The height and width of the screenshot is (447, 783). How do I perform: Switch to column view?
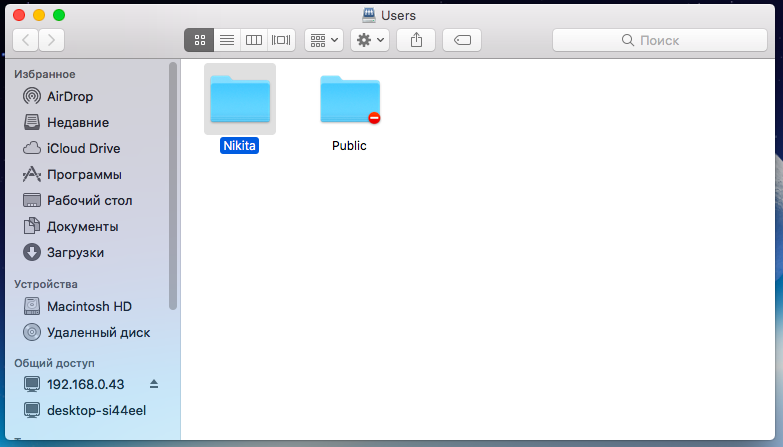tap(254, 40)
